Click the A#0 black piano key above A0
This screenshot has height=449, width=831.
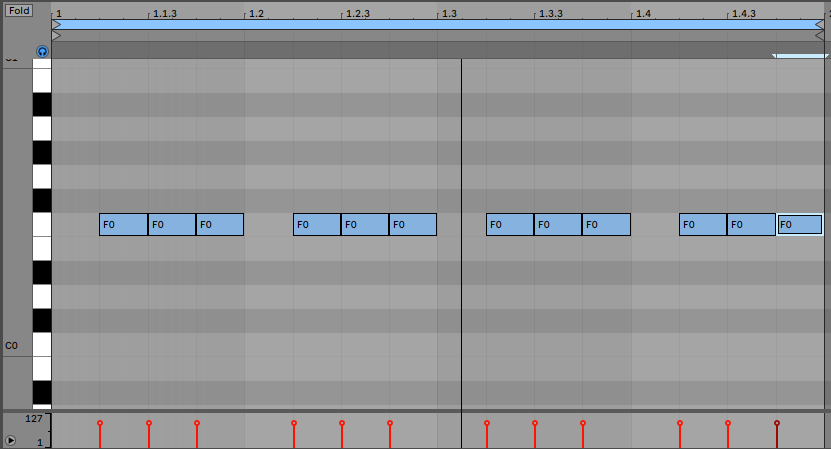(42, 105)
